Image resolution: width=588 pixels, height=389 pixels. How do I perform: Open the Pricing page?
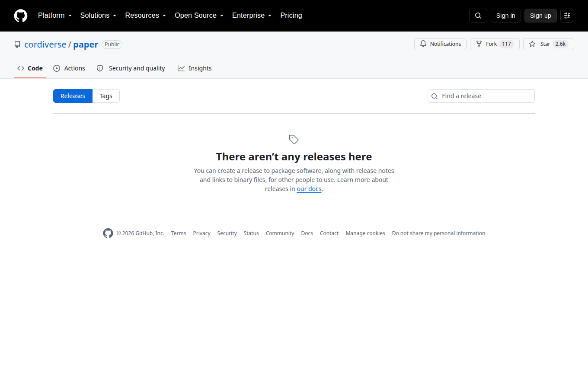click(291, 16)
